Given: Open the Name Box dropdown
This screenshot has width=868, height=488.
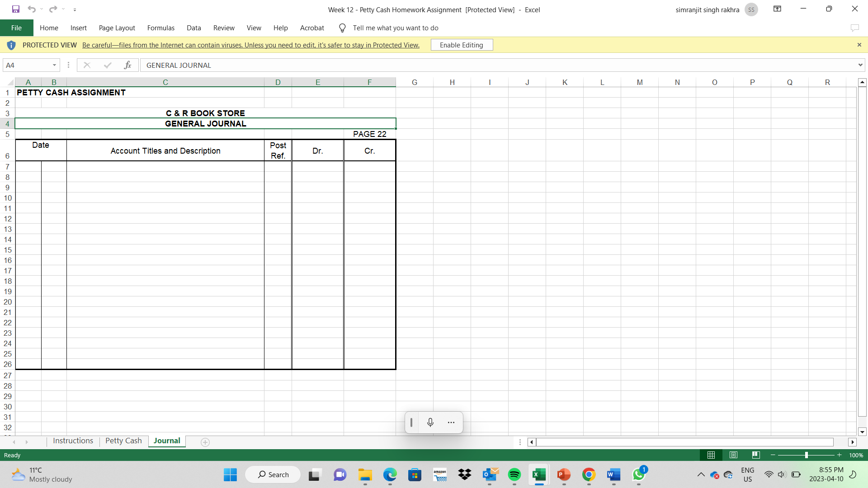Looking at the screenshot, I should coord(54,65).
